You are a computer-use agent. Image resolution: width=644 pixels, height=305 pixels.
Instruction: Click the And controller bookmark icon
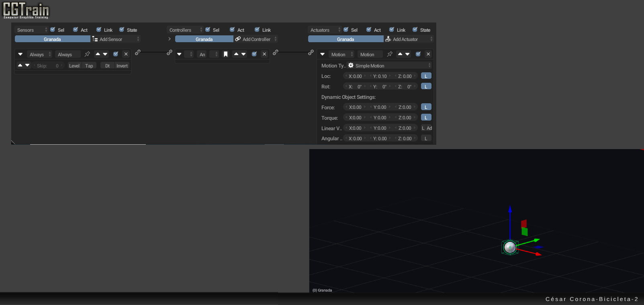pos(226,54)
